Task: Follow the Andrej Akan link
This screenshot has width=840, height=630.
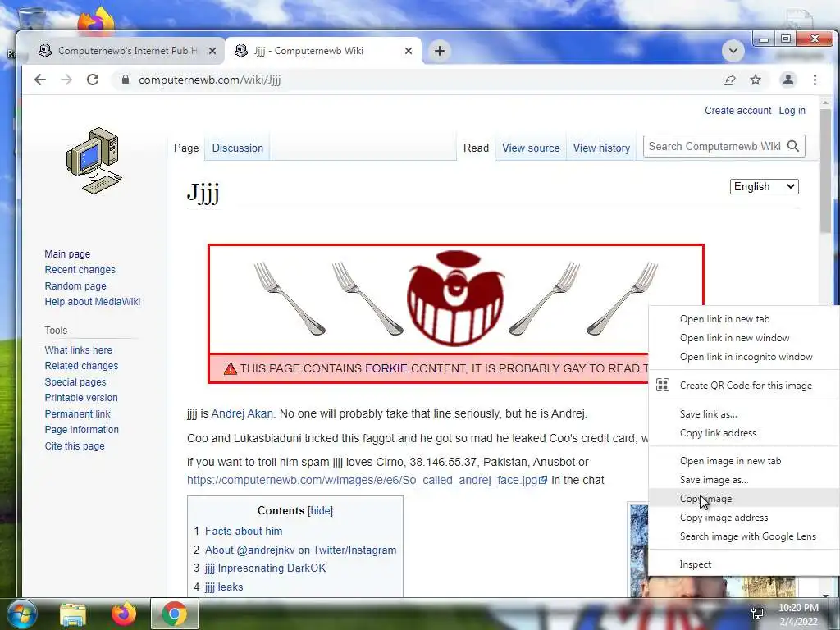Action: (x=242, y=413)
